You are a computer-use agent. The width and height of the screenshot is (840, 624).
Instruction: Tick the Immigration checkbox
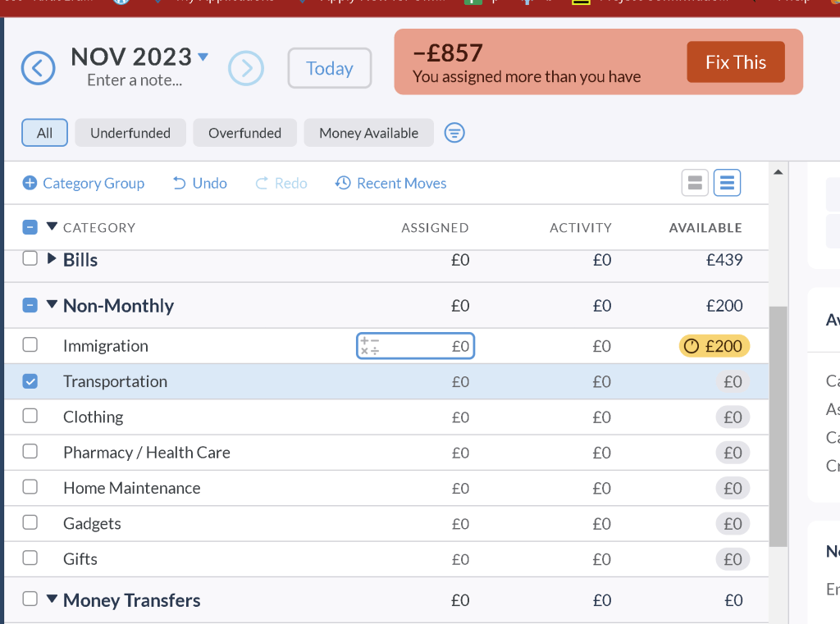click(x=30, y=344)
